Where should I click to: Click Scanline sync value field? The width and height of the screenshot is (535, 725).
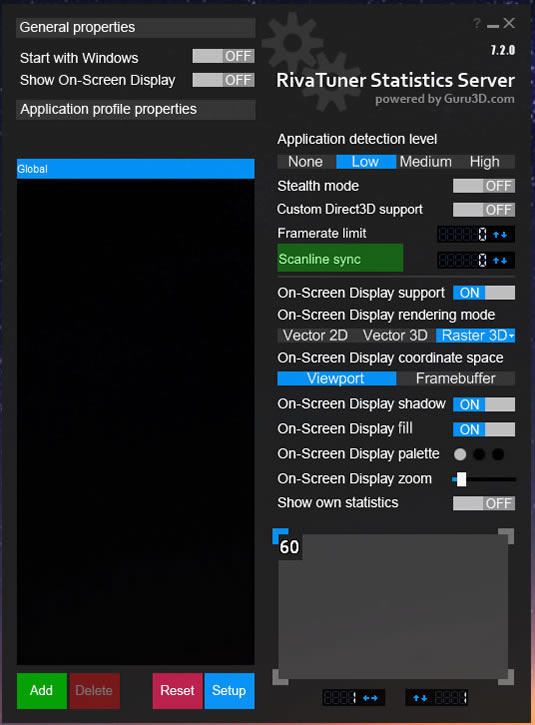(x=463, y=260)
